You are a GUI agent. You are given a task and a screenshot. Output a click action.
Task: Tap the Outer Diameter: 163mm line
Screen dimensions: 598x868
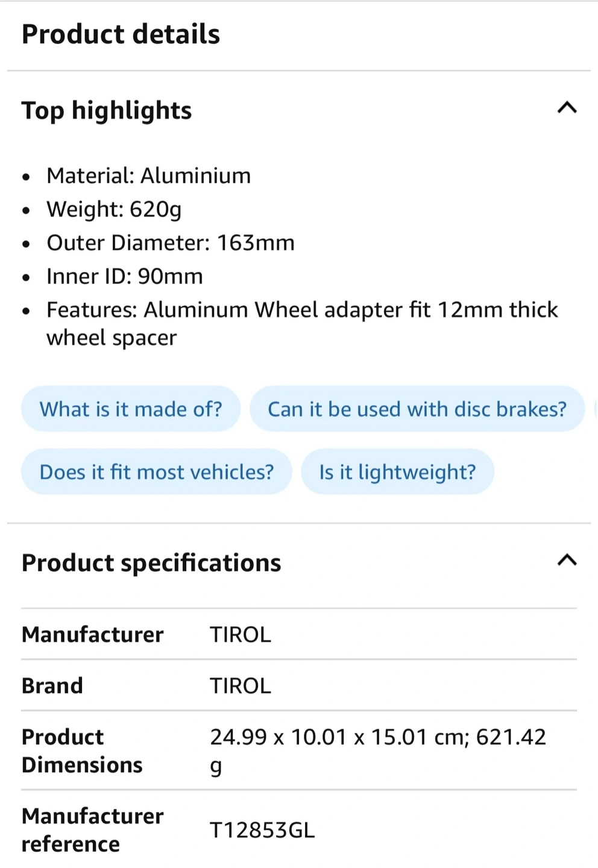tap(171, 243)
